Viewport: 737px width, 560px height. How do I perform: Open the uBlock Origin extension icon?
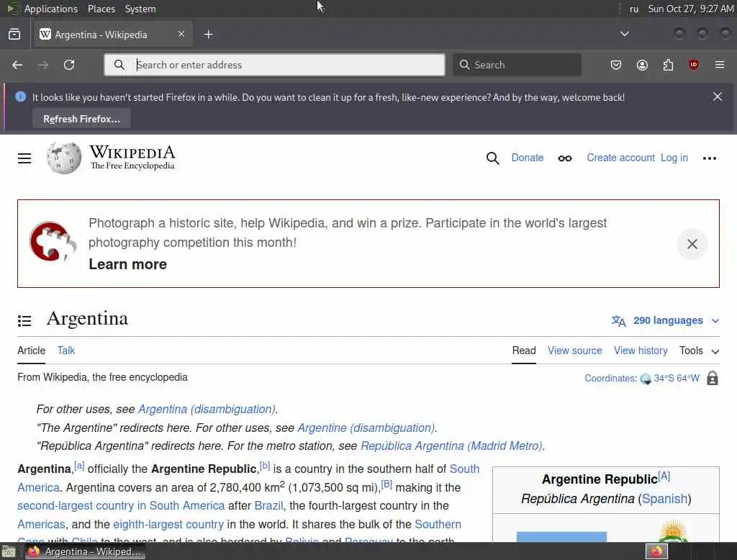pyautogui.click(x=694, y=65)
